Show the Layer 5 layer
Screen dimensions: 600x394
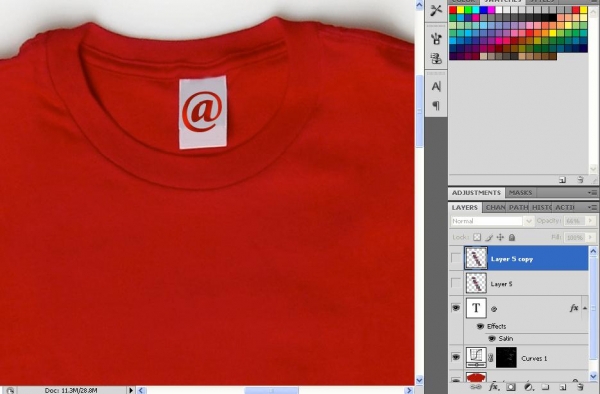456,283
